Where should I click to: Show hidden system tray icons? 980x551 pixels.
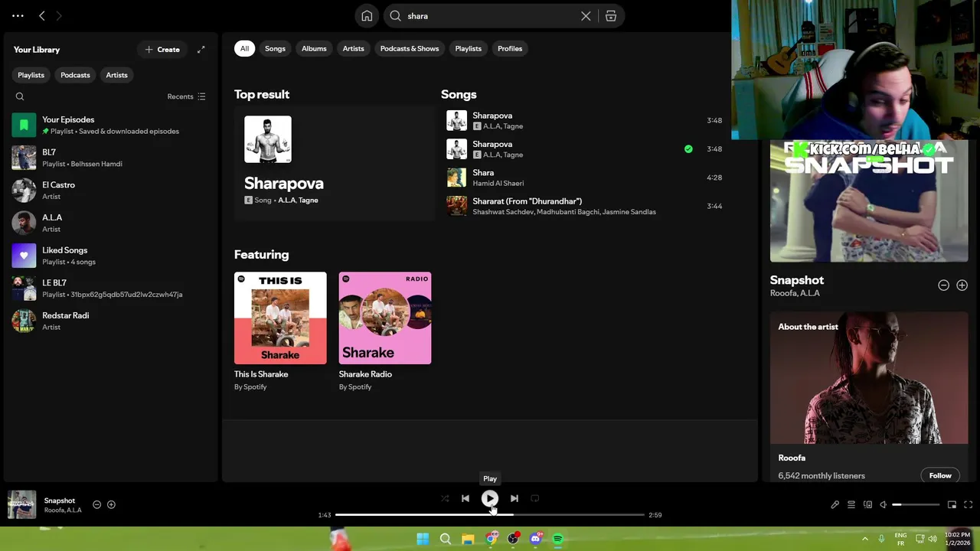pos(865,539)
